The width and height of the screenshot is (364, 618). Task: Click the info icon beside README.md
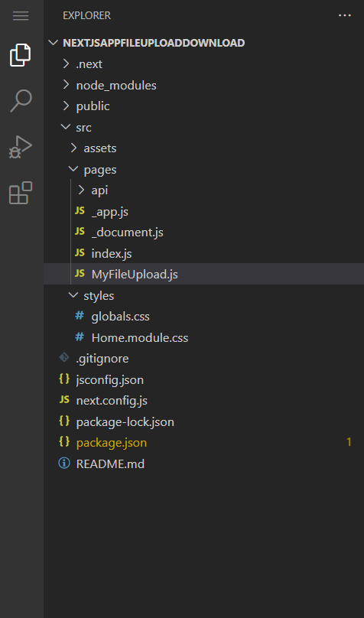point(64,463)
